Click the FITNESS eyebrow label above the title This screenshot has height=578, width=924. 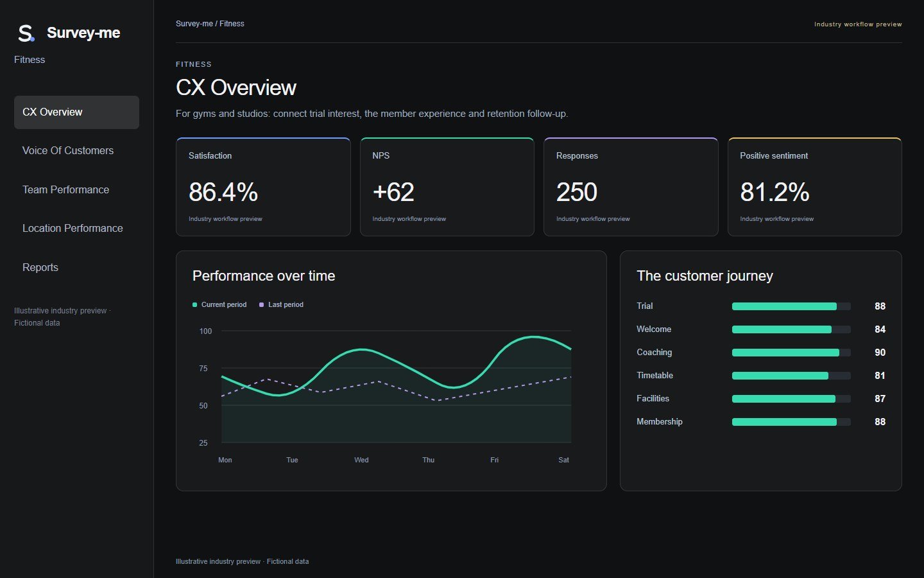[x=194, y=64]
